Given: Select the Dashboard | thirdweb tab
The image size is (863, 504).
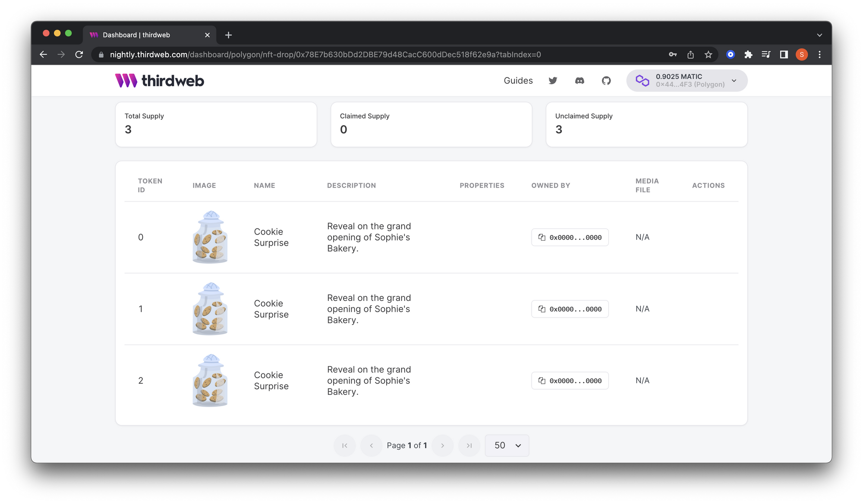Looking at the screenshot, I should 149,35.
